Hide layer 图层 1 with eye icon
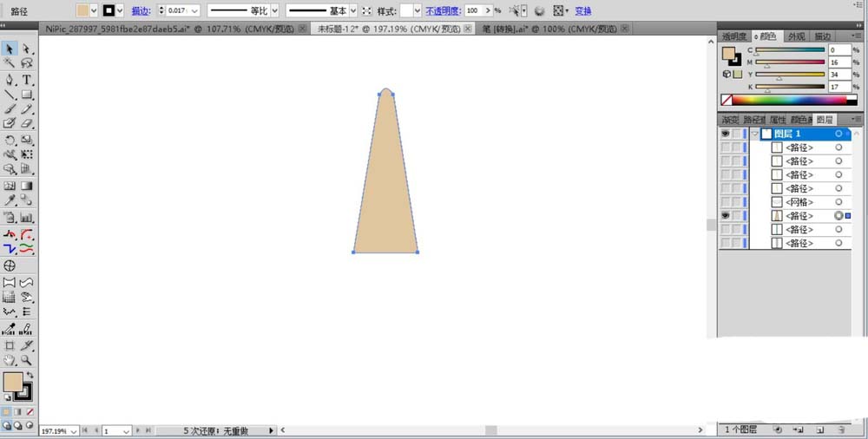Image resolution: width=868 pixels, height=439 pixels. [x=725, y=134]
